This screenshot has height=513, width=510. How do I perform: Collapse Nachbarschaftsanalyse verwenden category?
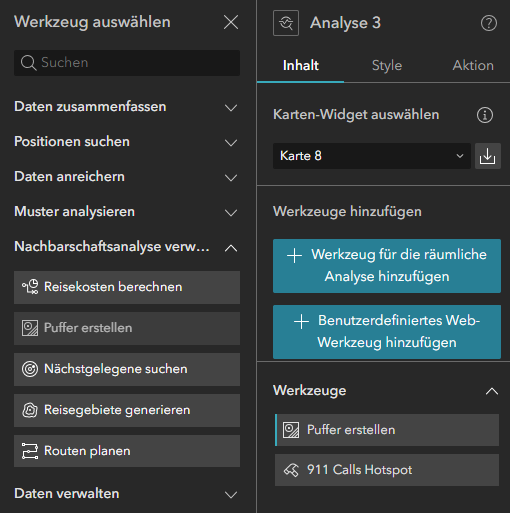[231, 248]
